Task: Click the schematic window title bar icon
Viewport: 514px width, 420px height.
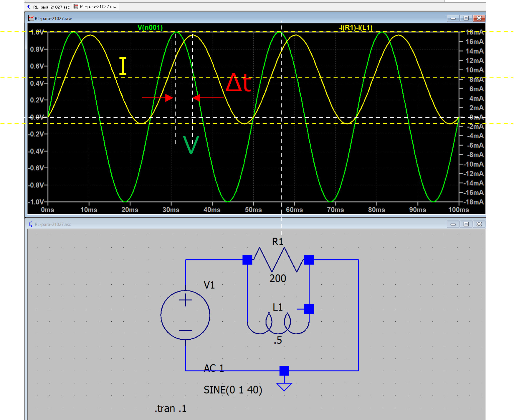Action: coord(31,224)
